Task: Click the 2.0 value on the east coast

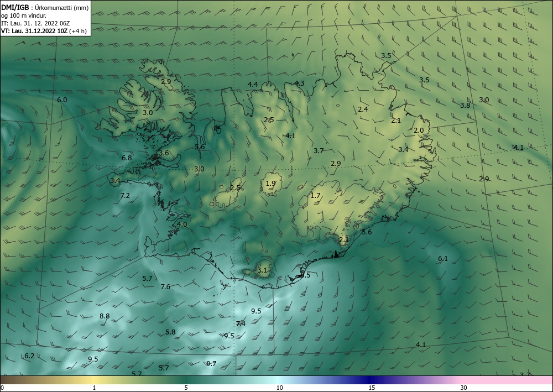Action: [419, 130]
